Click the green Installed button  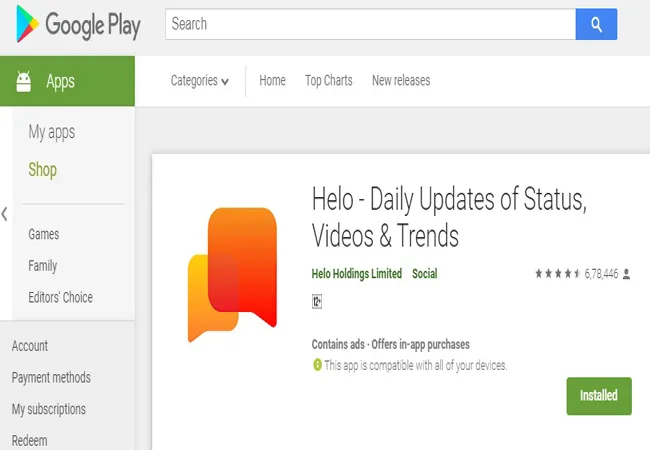[x=599, y=396]
